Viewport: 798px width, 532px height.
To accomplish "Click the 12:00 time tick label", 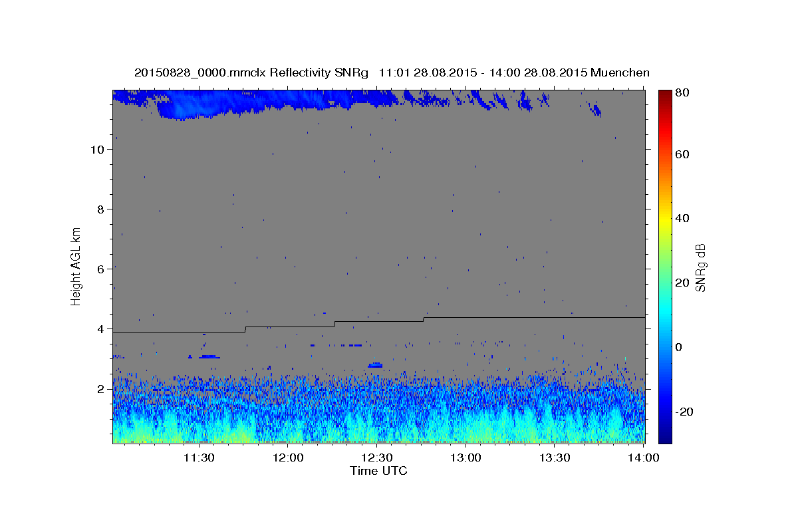I will [x=288, y=458].
